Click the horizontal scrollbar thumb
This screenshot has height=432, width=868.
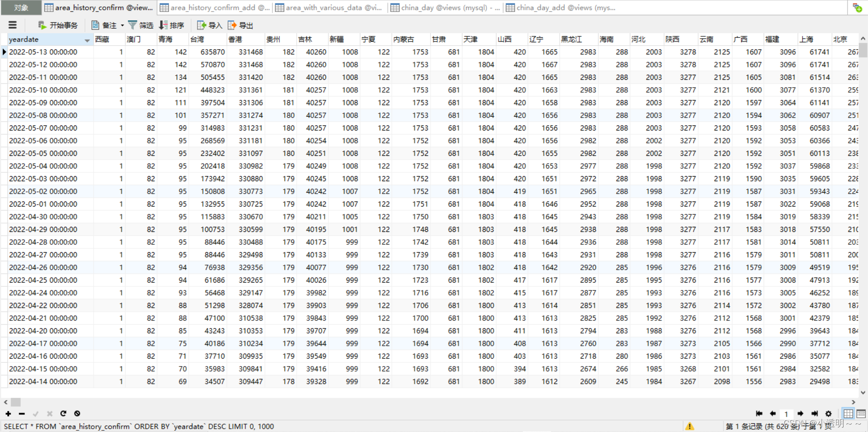(16, 402)
